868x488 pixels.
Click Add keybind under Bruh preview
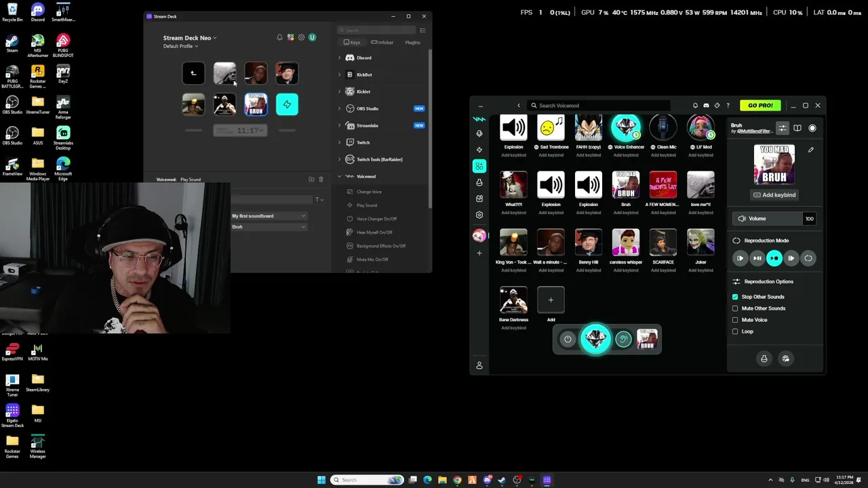[x=774, y=195]
